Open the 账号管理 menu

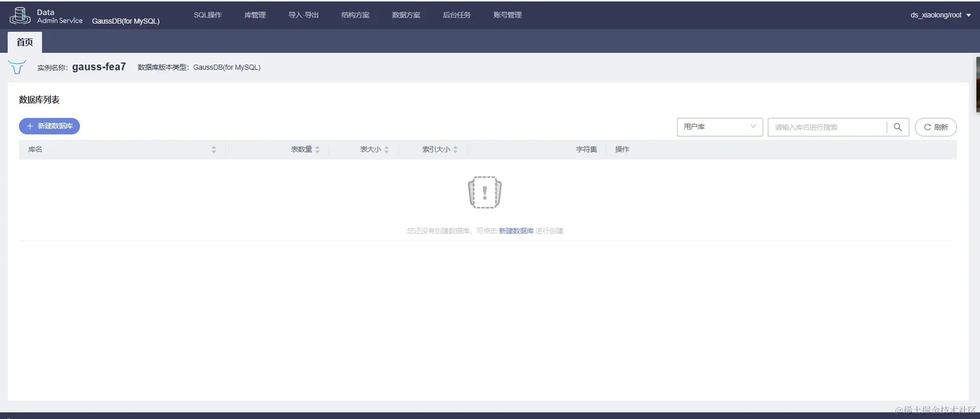pyautogui.click(x=507, y=15)
